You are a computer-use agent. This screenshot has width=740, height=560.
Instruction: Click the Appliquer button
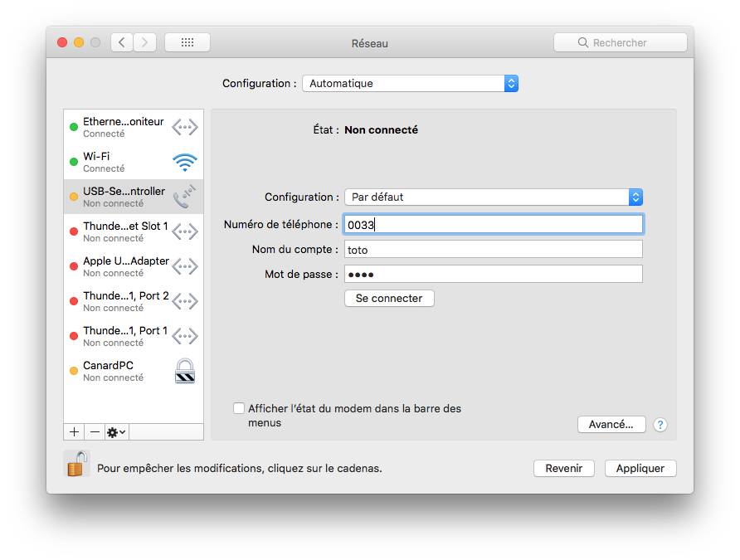(640, 468)
